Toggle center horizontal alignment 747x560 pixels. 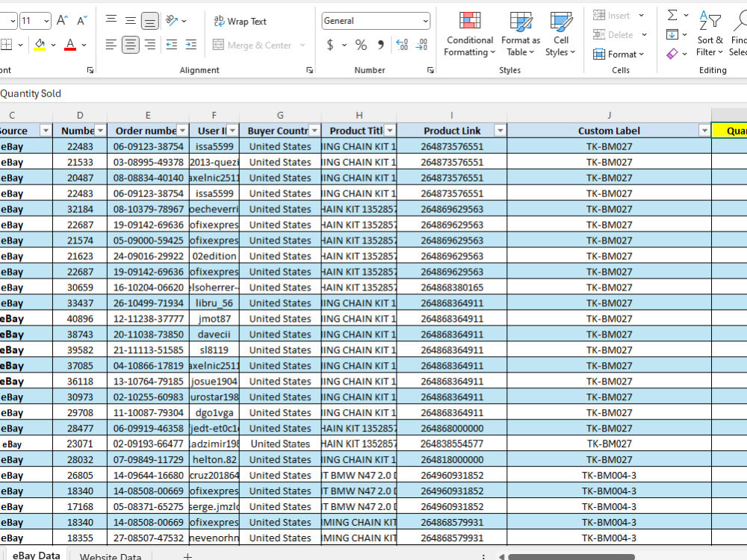click(130, 45)
